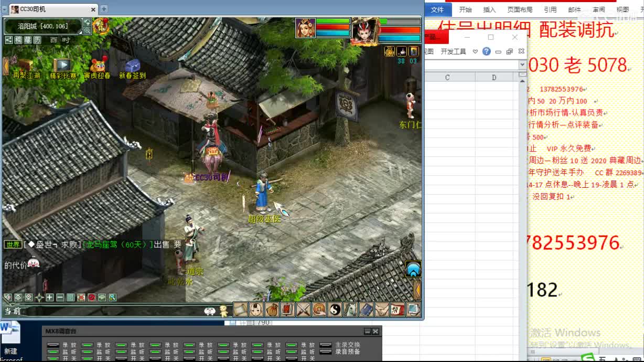Open the yin-yang skills icon
Image resolution: width=644 pixels, height=362 pixels.
pyautogui.click(x=335, y=310)
